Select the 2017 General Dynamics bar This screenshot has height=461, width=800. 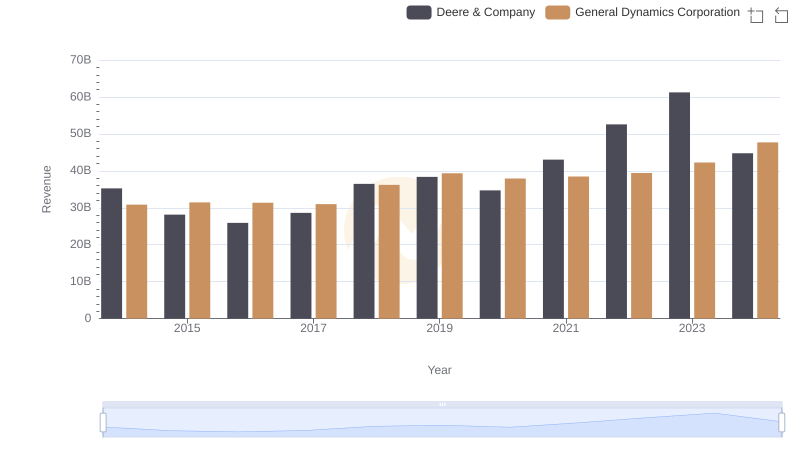326,261
